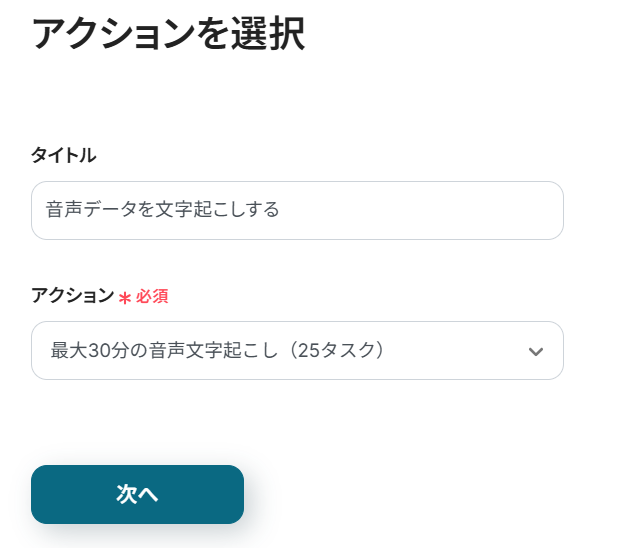Expand the アクション dropdown chevron arrow

pyautogui.click(x=536, y=351)
